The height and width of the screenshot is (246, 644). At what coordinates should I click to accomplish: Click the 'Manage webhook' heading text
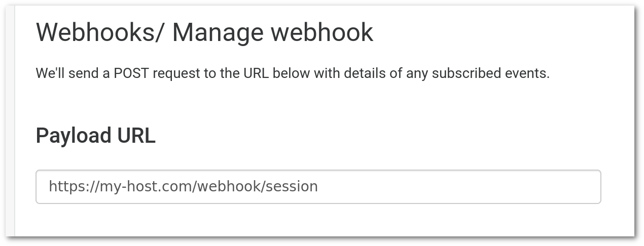point(273,32)
